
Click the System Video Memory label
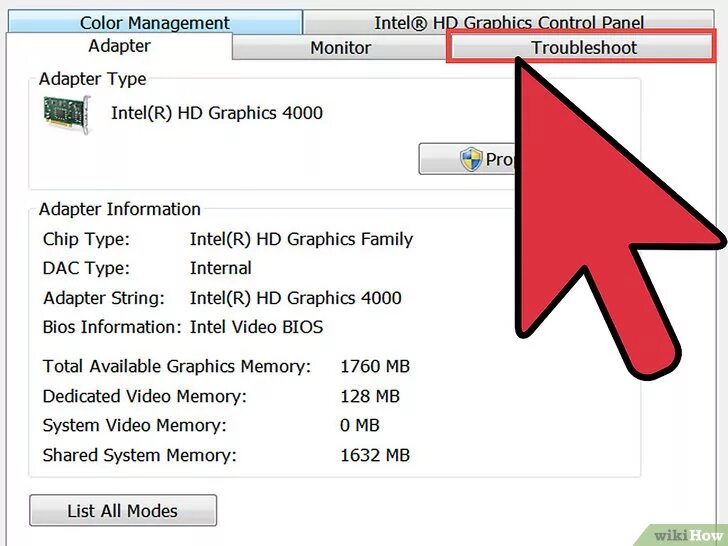[x=135, y=425]
